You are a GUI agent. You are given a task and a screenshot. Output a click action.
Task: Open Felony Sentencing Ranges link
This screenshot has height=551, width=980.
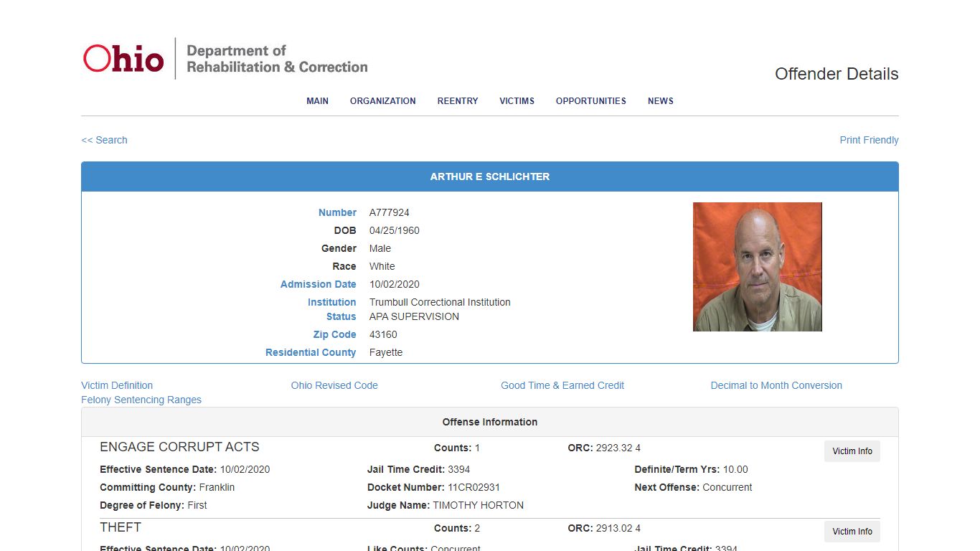pos(141,400)
